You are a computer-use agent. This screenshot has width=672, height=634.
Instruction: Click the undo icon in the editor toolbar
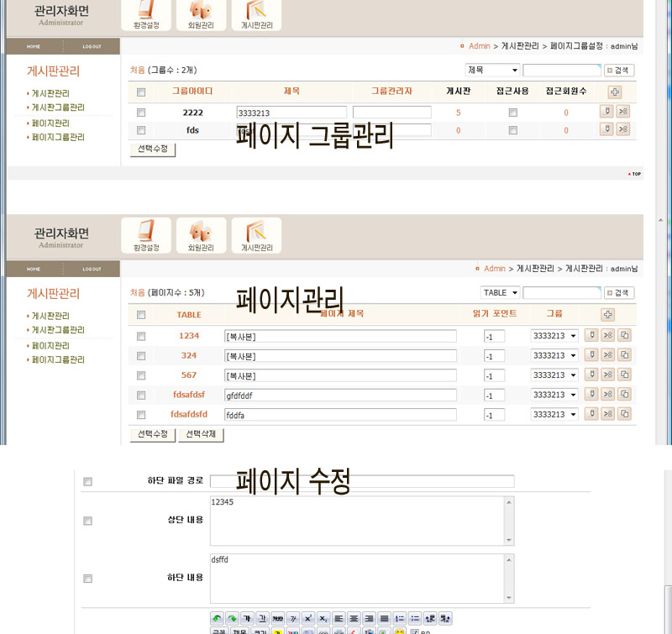click(217, 618)
